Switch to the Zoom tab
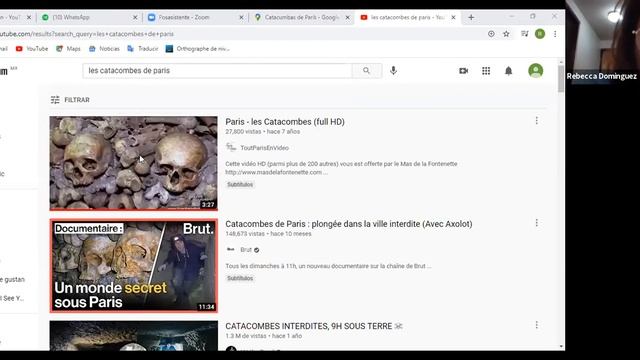The image size is (640, 360). [x=195, y=17]
